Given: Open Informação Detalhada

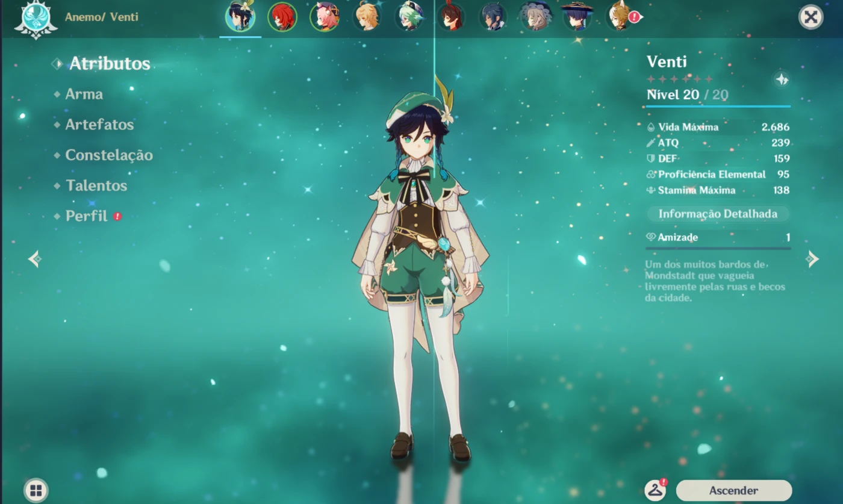Looking at the screenshot, I should [718, 214].
